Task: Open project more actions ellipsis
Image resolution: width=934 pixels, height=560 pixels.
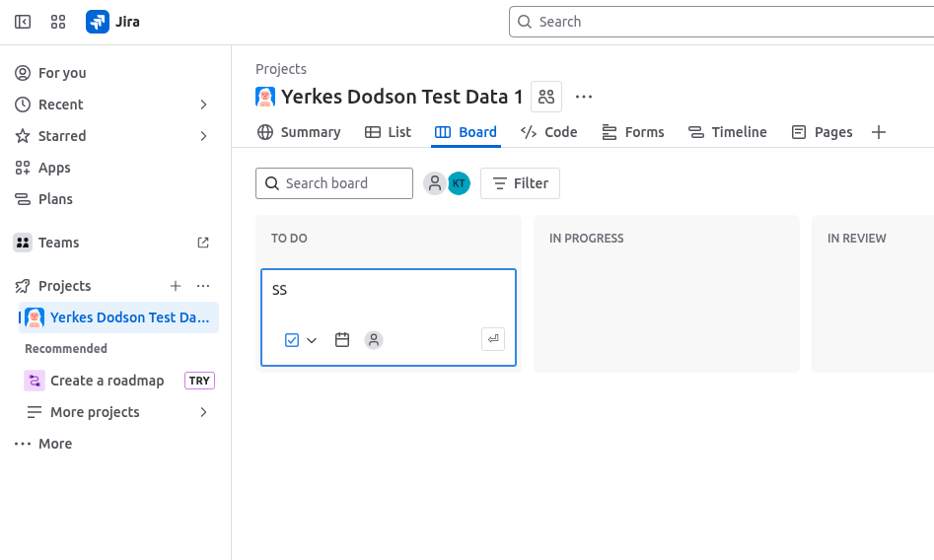Action: pyautogui.click(x=584, y=97)
